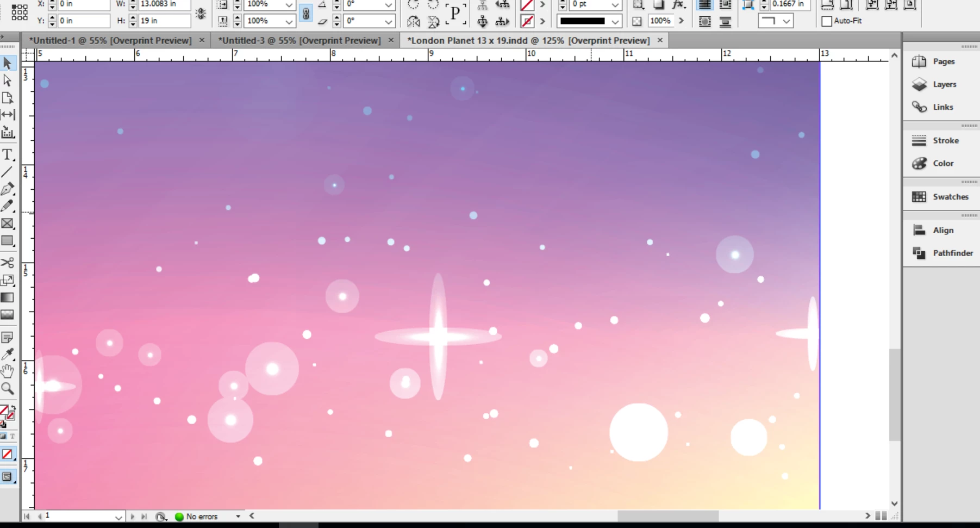Select the Gradient Feather tool
Image resolution: width=980 pixels, height=528 pixels.
(x=8, y=315)
